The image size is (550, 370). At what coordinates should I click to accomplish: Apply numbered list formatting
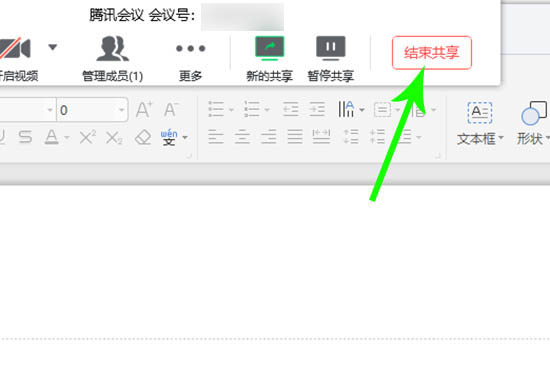pyautogui.click(x=252, y=109)
